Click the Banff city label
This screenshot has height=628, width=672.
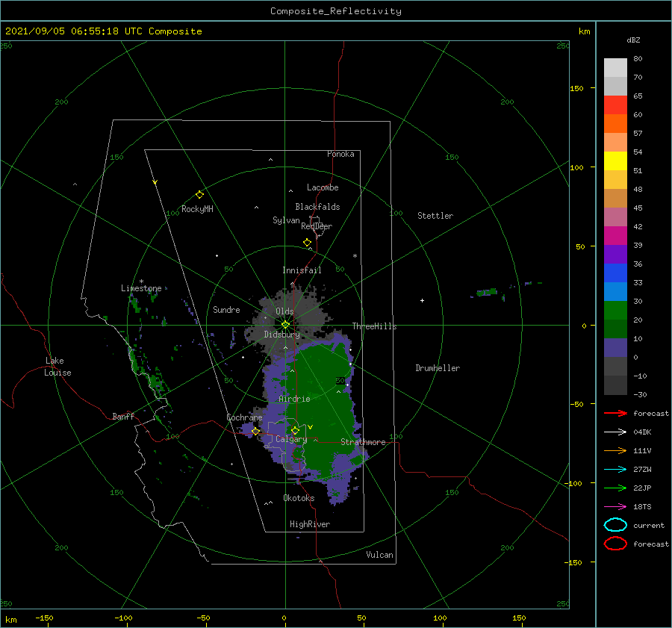(123, 416)
